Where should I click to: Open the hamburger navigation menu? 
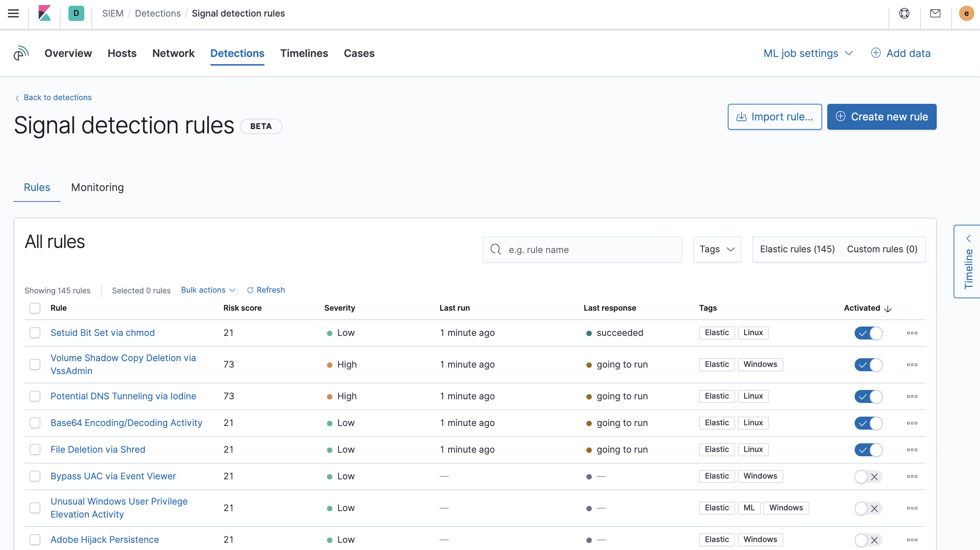tap(13, 13)
